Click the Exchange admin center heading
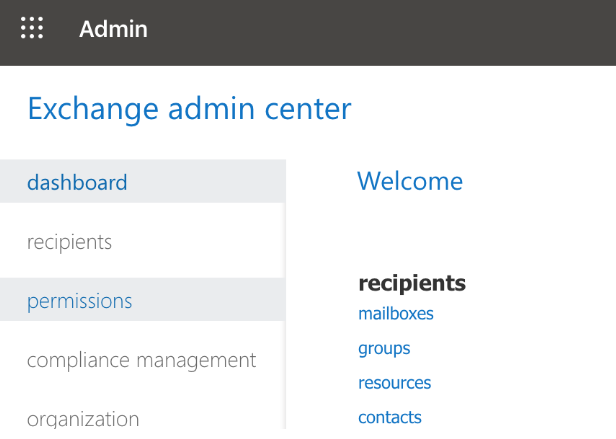The width and height of the screenshot is (616, 439). (x=189, y=108)
